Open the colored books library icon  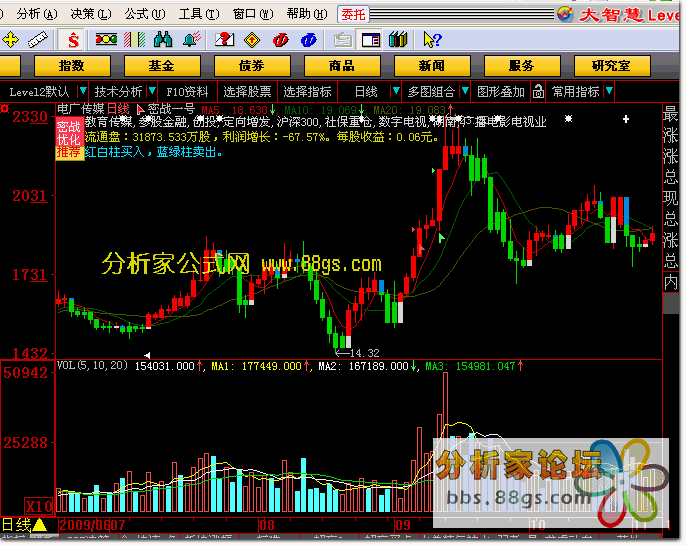coord(398,40)
